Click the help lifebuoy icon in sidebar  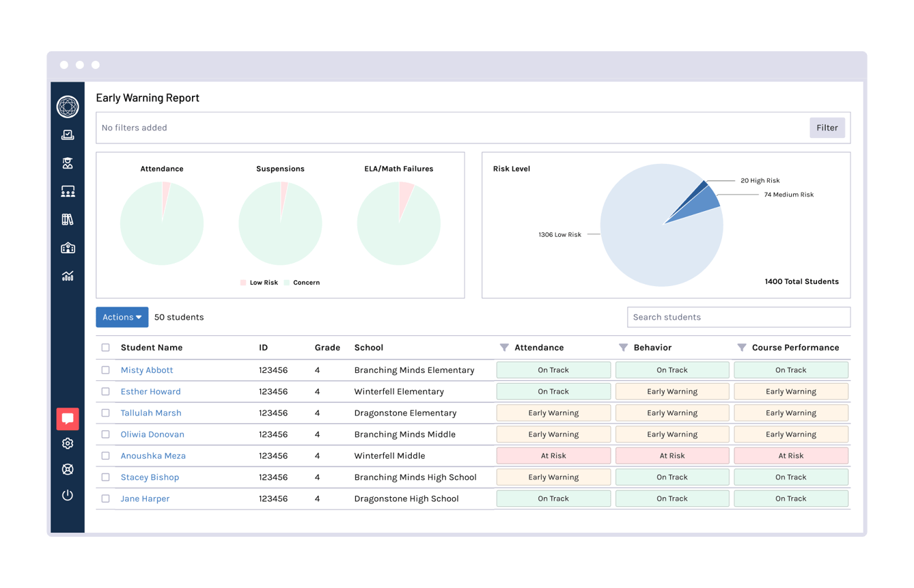68,469
